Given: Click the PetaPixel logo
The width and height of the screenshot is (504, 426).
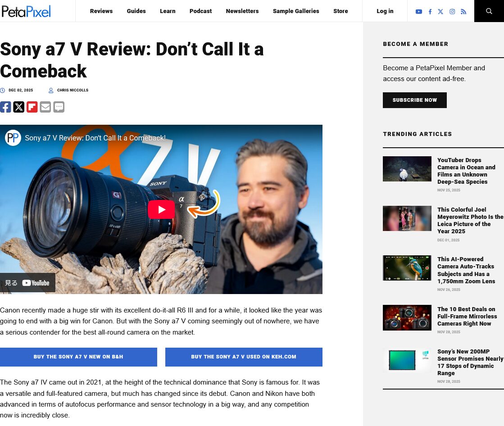Looking at the screenshot, I should point(26,11).
